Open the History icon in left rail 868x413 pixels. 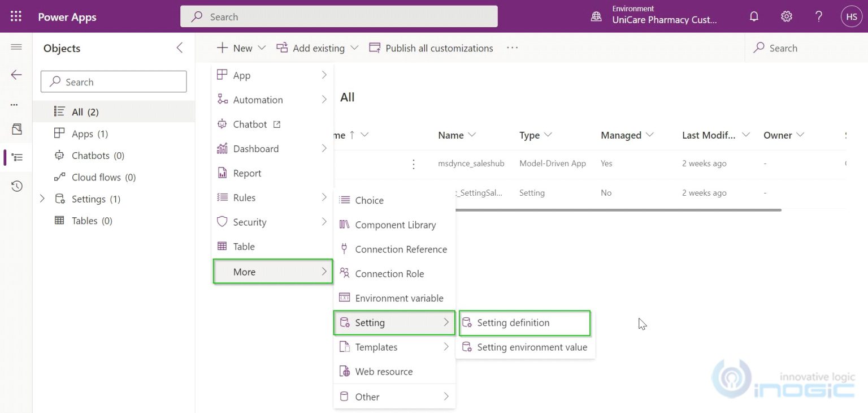(x=16, y=186)
